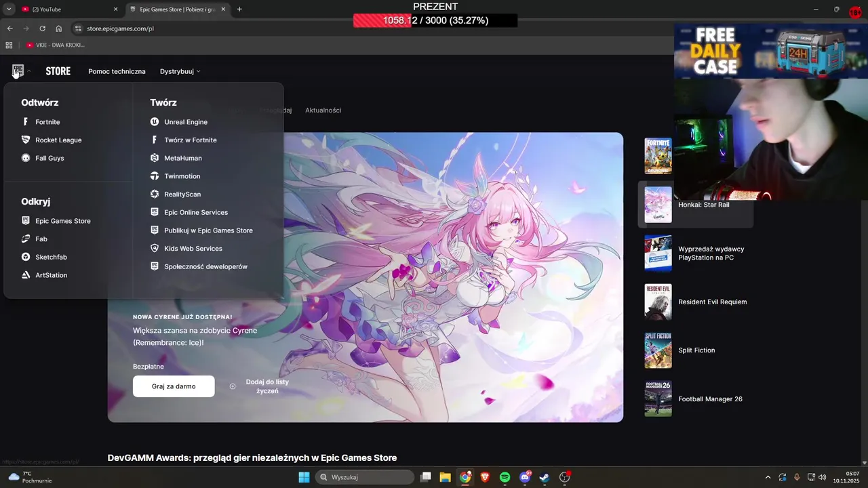Open the Windows Start menu
The width and height of the screenshot is (868, 488).
pos(304,477)
